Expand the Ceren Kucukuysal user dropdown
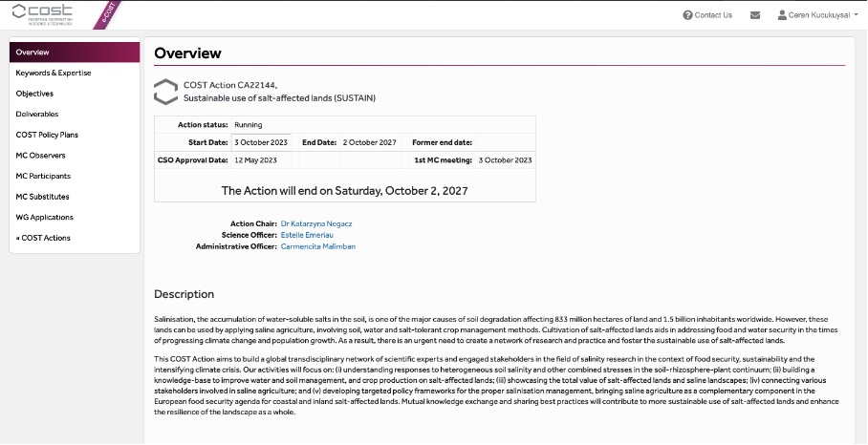Image resolution: width=868 pixels, height=445 pixels. tap(822, 15)
